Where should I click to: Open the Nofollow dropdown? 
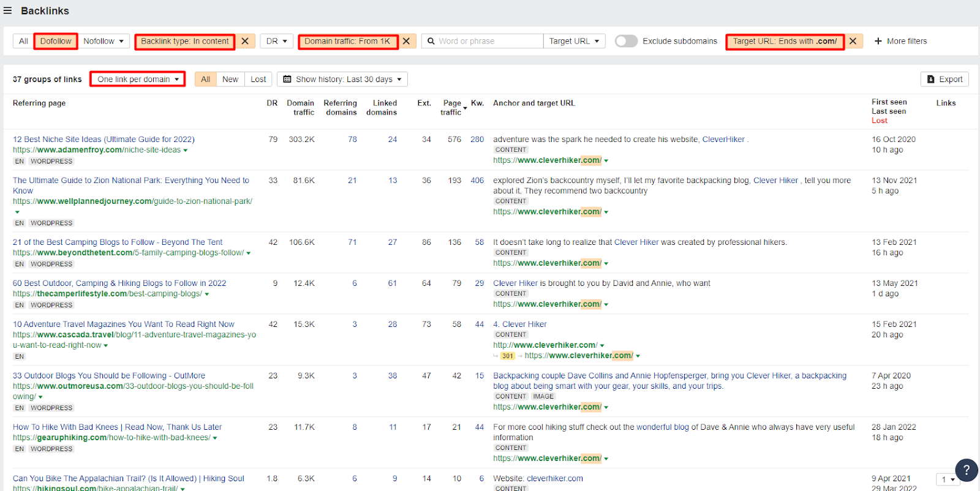[104, 41]
